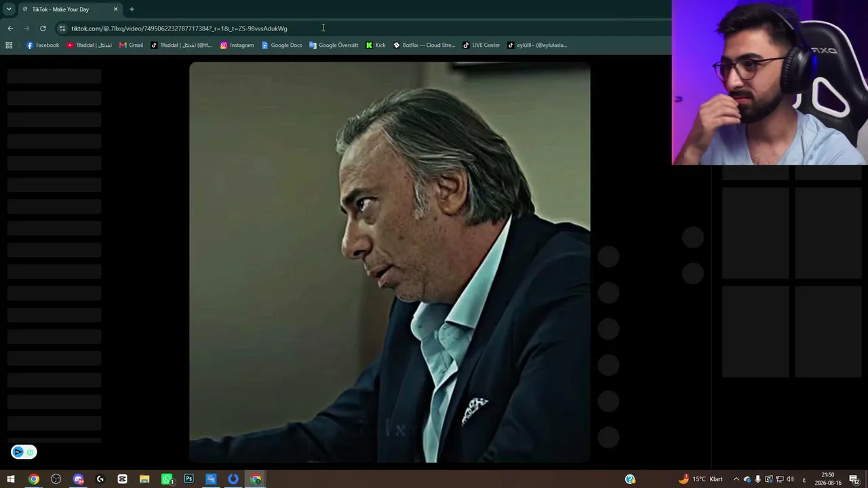Open the Instagram bookmark
Screen dimensions: 868x488
coord(237,45)
